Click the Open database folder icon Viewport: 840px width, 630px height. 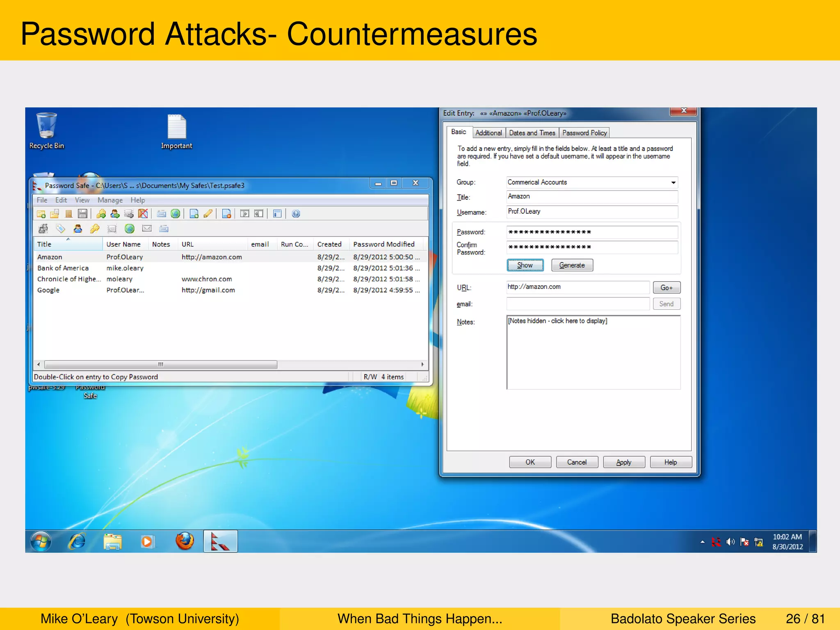click(x=55, y=214)
